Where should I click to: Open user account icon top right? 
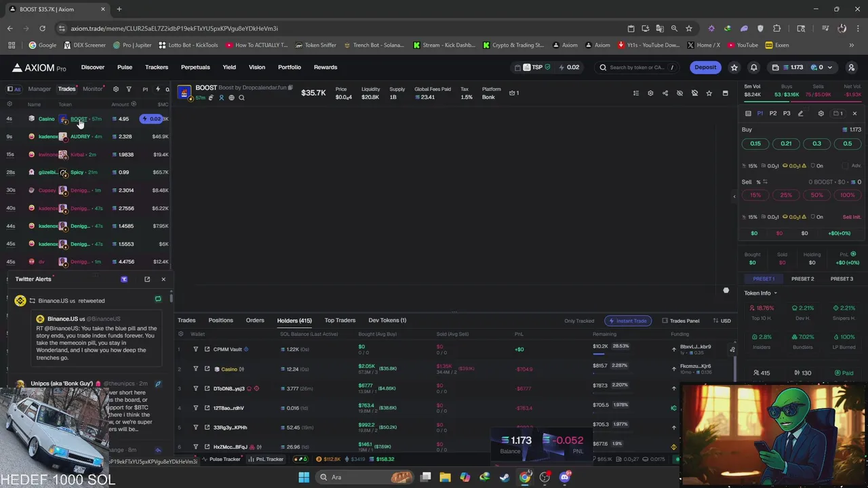point(852,67)
